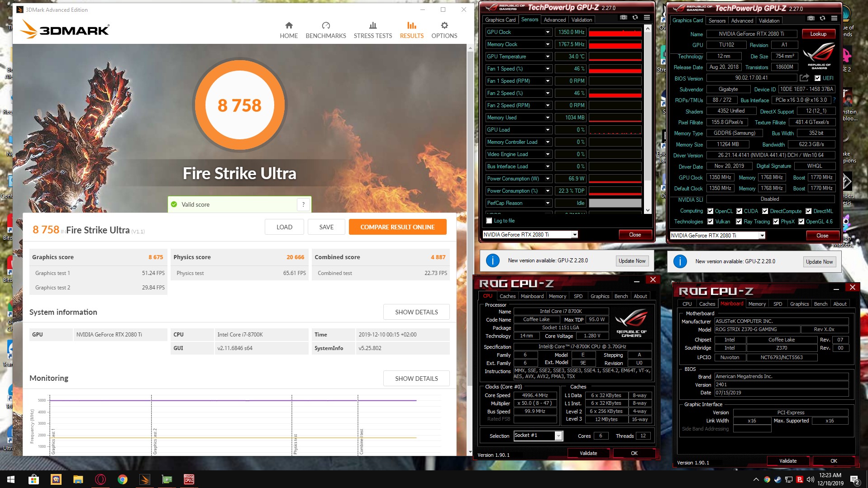Open Memory Clock sensor dropdown
The width and height of the screenshot is (868, 488).
pos(548,44)
